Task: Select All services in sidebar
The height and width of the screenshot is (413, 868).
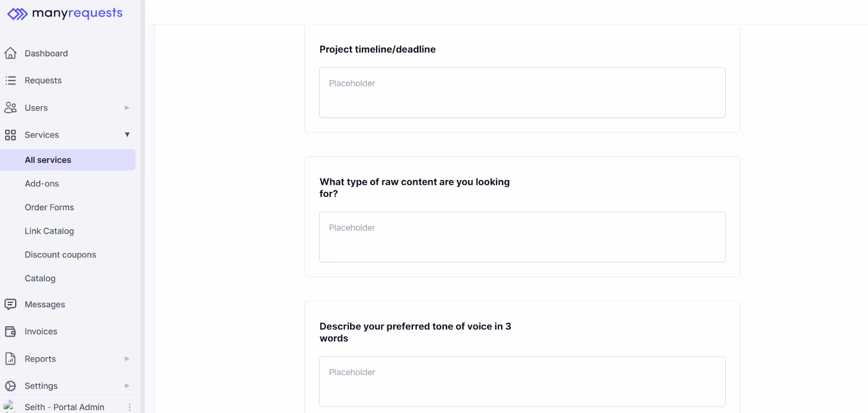Action: click(x=68, y=160)
